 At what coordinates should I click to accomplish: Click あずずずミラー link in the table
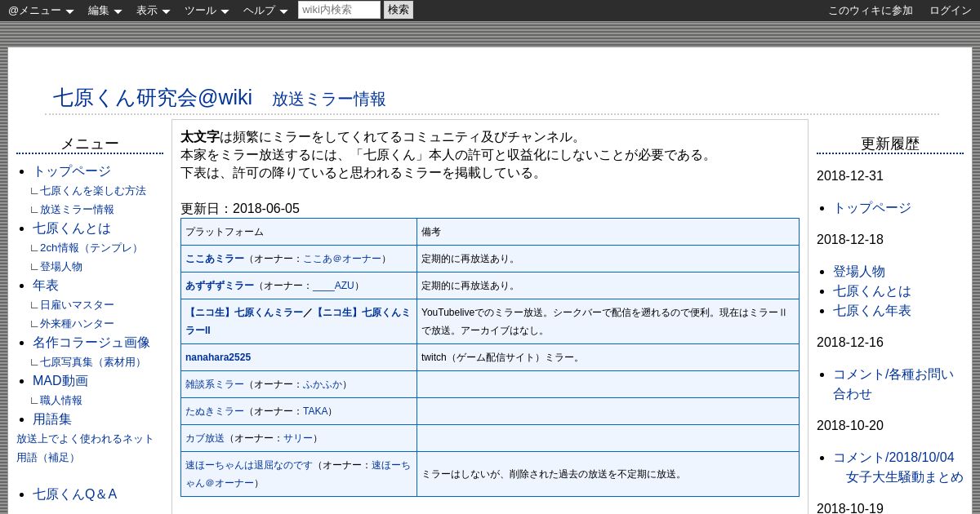click(220, 286)
